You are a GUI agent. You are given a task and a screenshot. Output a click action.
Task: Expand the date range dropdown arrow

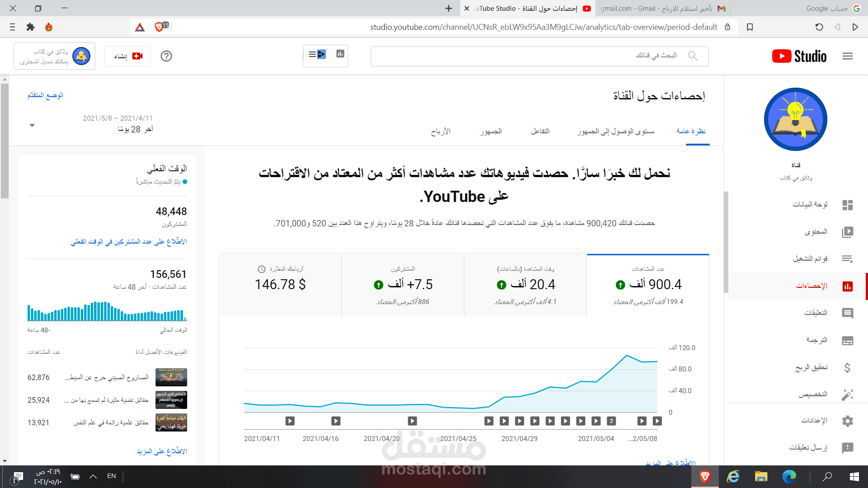click(32, 125)
